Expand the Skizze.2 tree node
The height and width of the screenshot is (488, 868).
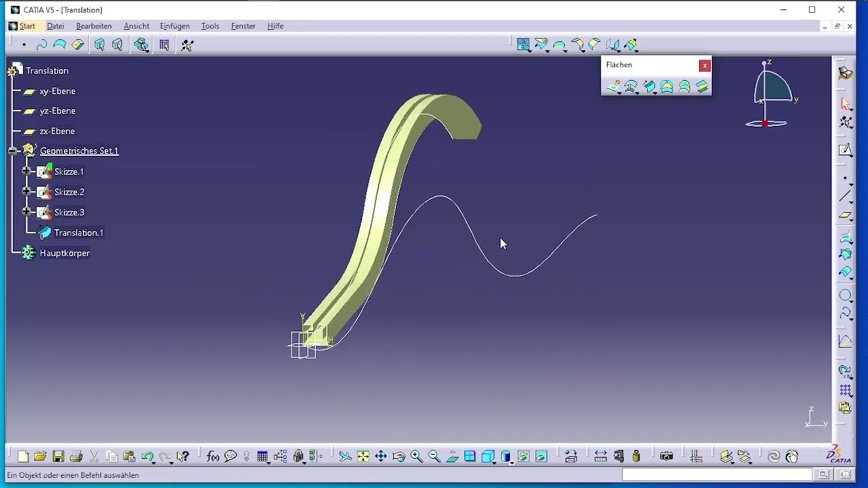click(x=26, y=192)
